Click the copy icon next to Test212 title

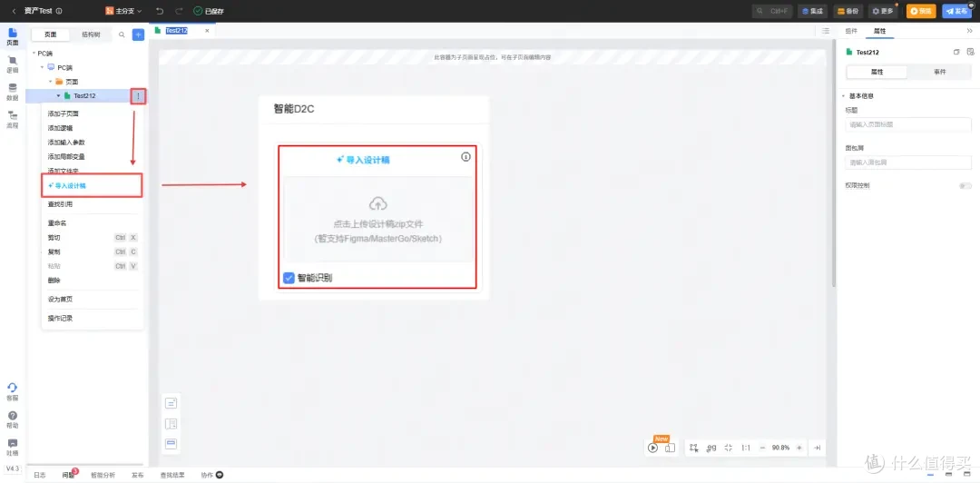956,52
